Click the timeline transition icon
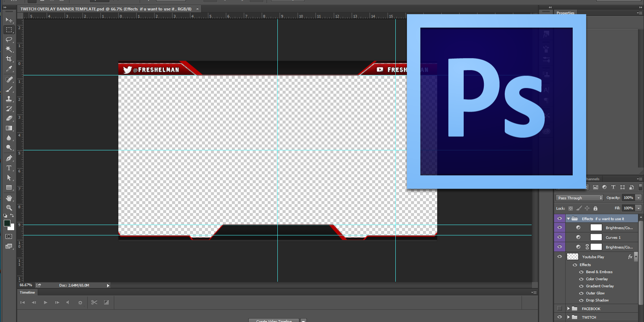Screen dimensions: 644x322 [x=106, y=302]
